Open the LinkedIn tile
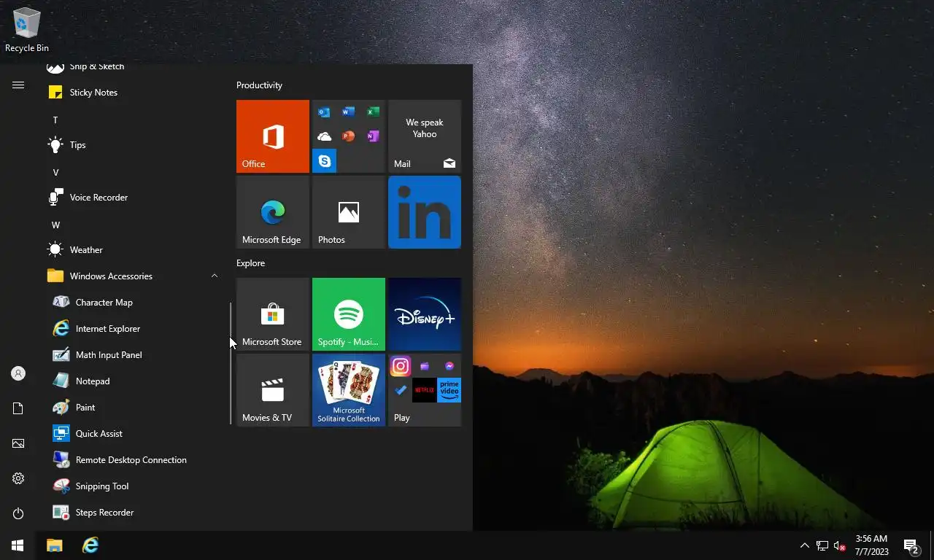This screenshot has height=560, width=934. [x=425, y=212]
